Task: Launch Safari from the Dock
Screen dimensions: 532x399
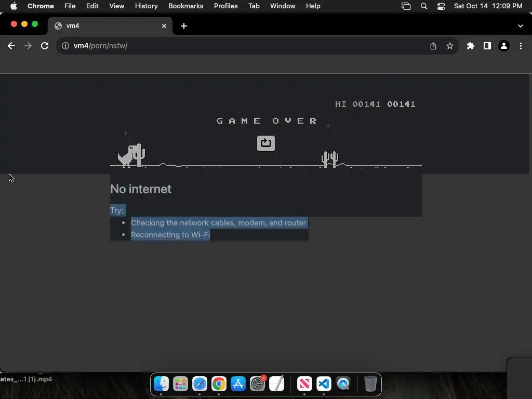Action: coord(199,384)
